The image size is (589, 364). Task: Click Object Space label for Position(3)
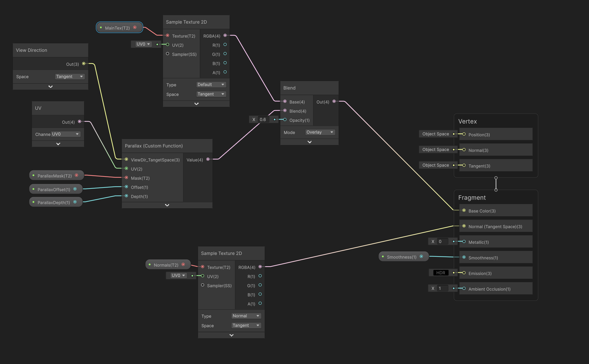436,134
